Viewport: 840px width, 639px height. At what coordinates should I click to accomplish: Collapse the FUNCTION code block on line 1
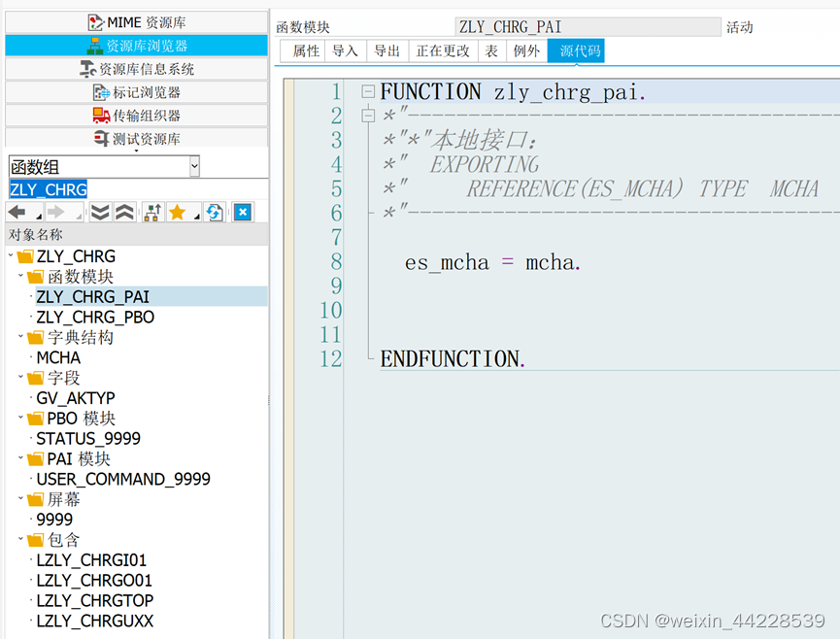[x=368, y=91]
